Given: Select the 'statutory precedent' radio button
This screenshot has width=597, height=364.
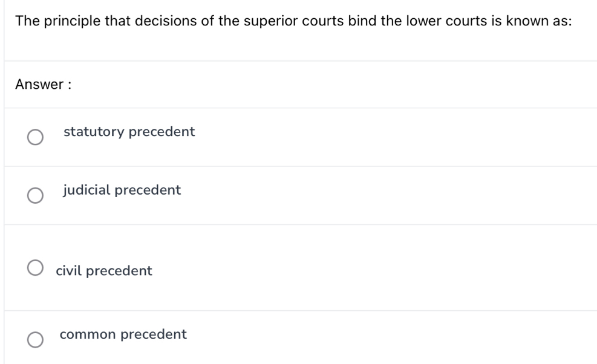Looking at the screenshot, I should [x=36, y=137].
